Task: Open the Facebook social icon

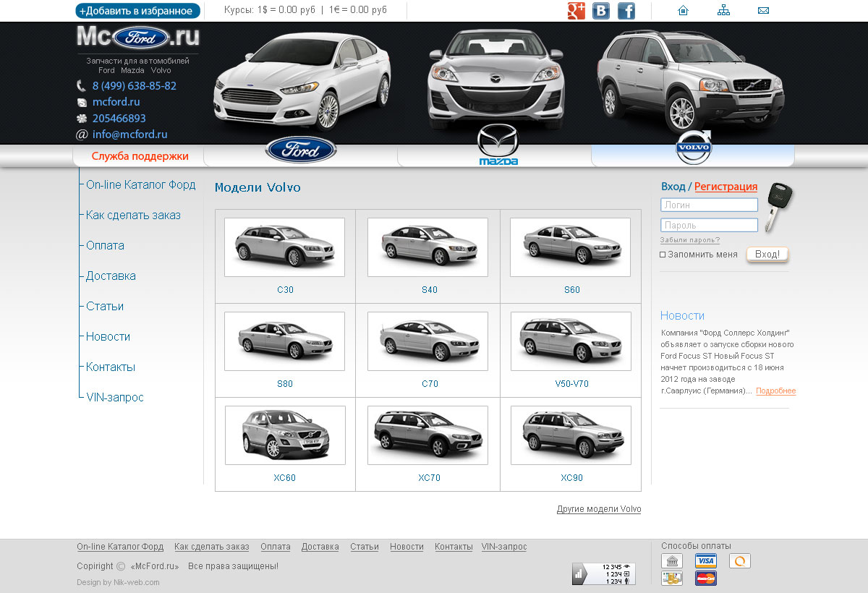Action: click(626, 11)
